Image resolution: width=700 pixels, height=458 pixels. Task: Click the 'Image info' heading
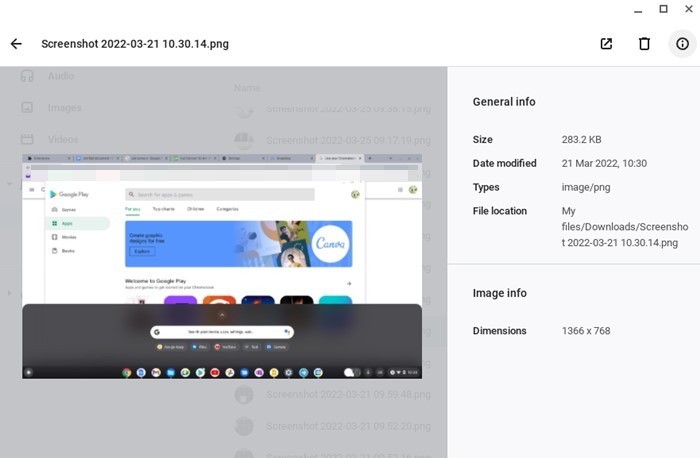pyautogui.click(x=500, y=293)
